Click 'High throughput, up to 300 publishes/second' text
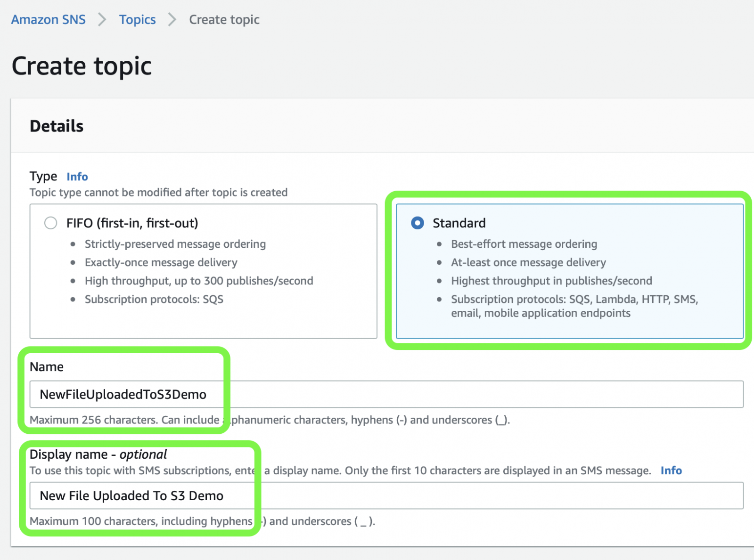This screenshot has height=560, width=754. tap(199, 281)
